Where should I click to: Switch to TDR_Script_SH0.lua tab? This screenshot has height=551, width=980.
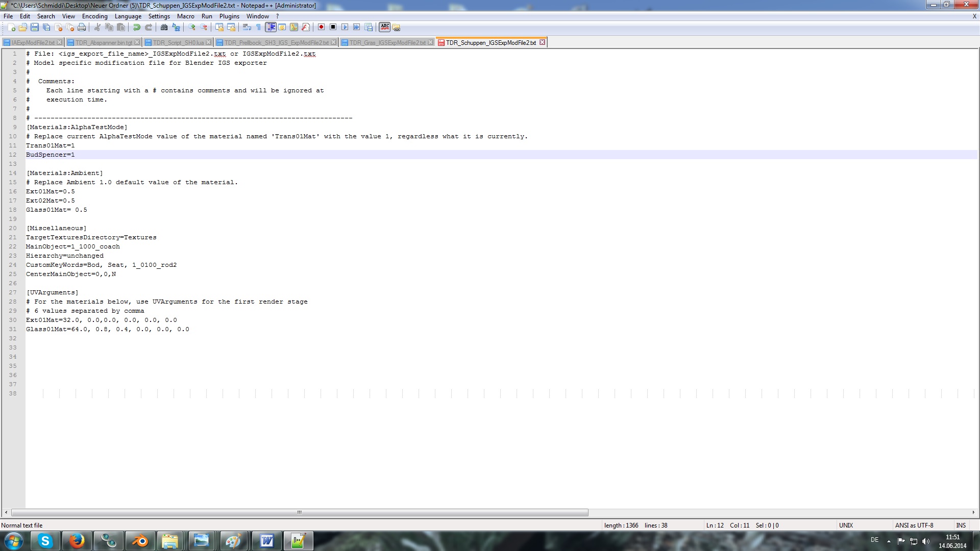(178, 42)
